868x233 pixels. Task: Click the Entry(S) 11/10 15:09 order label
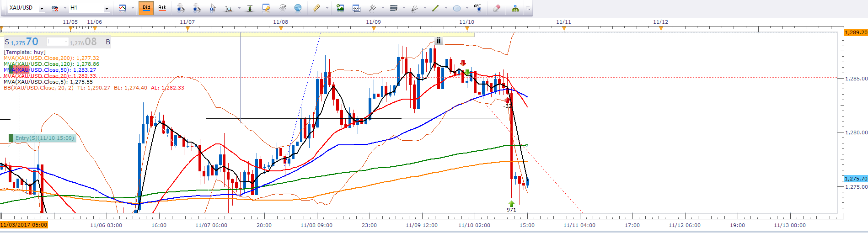[44, 138]
